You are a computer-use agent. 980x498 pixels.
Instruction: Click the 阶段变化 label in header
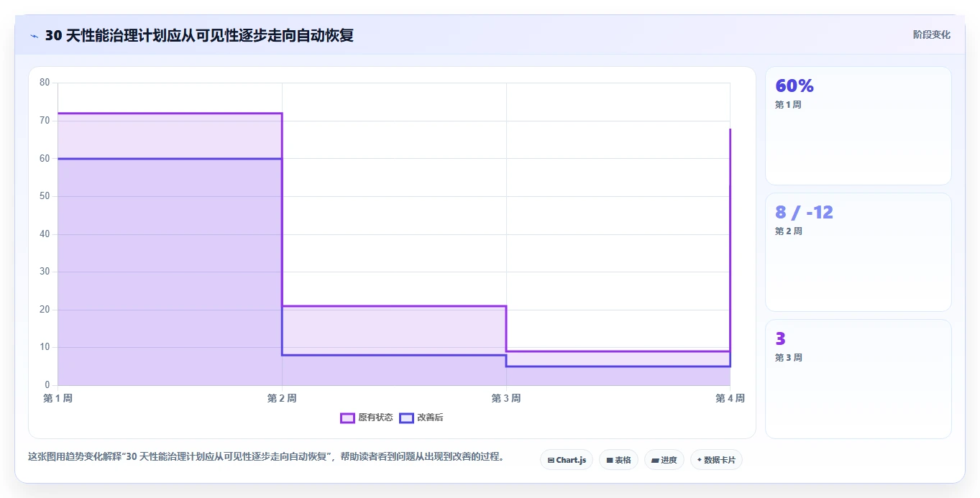[x=932, y=34]
